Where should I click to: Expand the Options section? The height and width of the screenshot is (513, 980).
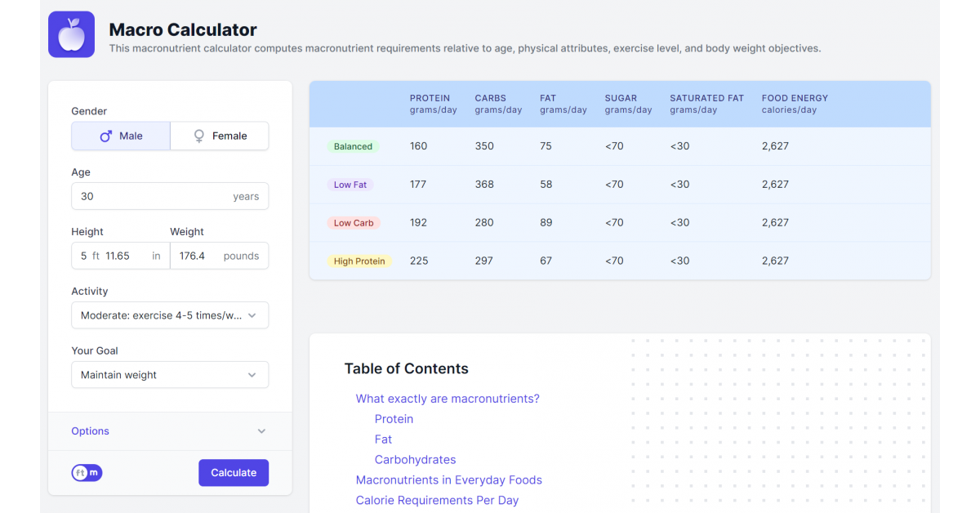pyautogui.click(x=170, y=431)
